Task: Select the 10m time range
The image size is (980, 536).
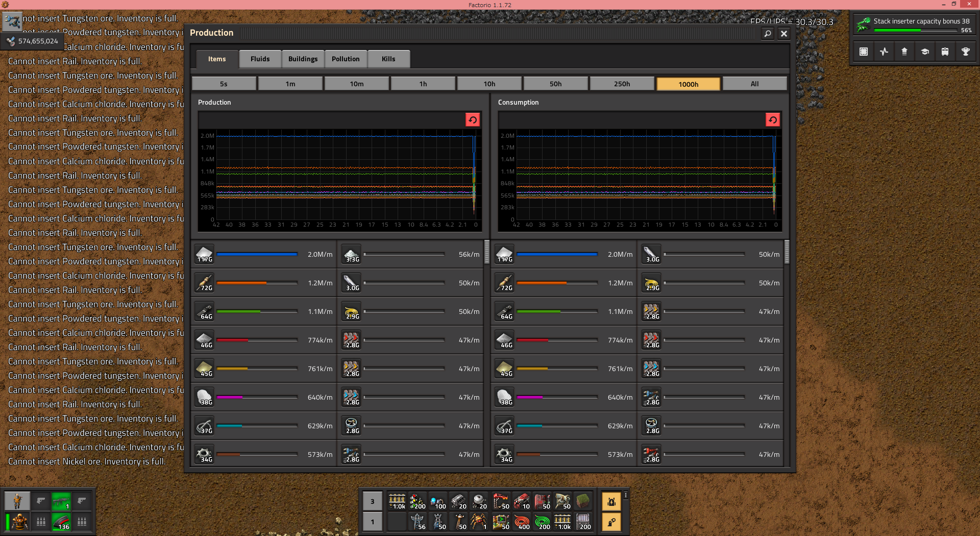Action: (357, 84)
